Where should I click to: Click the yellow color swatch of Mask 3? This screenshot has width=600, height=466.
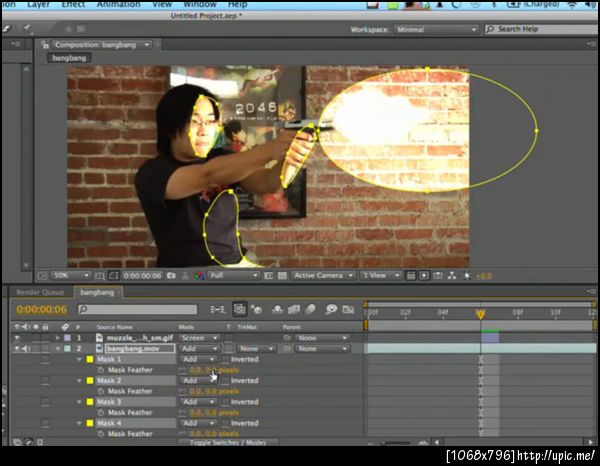[90, 402]
